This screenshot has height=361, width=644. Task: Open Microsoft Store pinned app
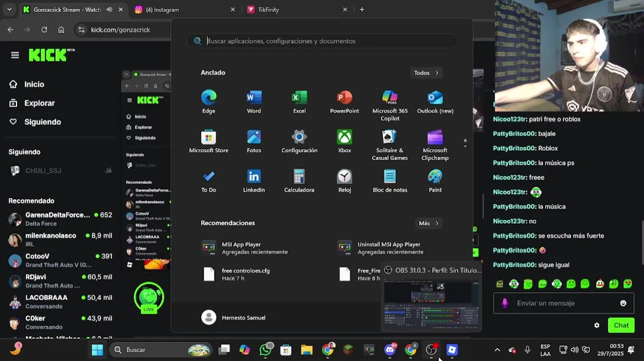209,141
